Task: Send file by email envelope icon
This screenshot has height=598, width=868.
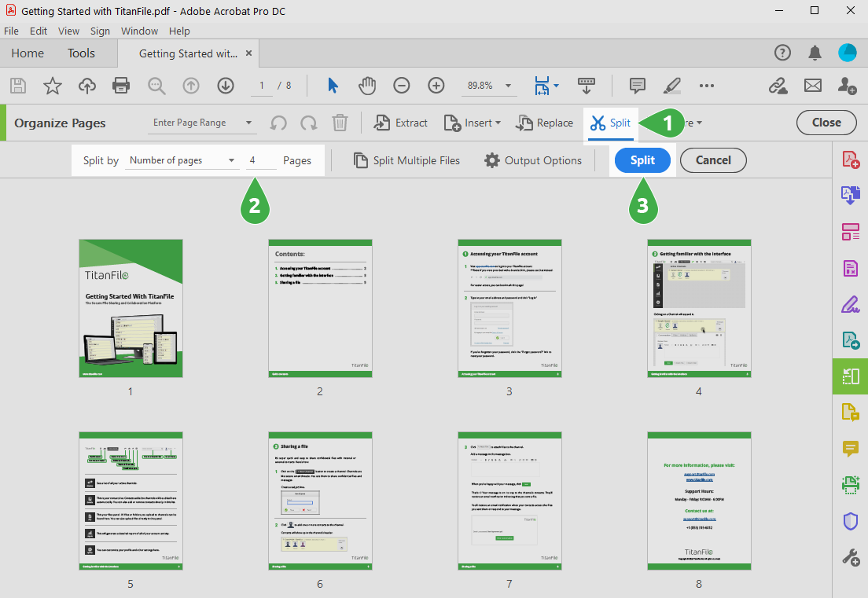Action: tap(813, 86)
